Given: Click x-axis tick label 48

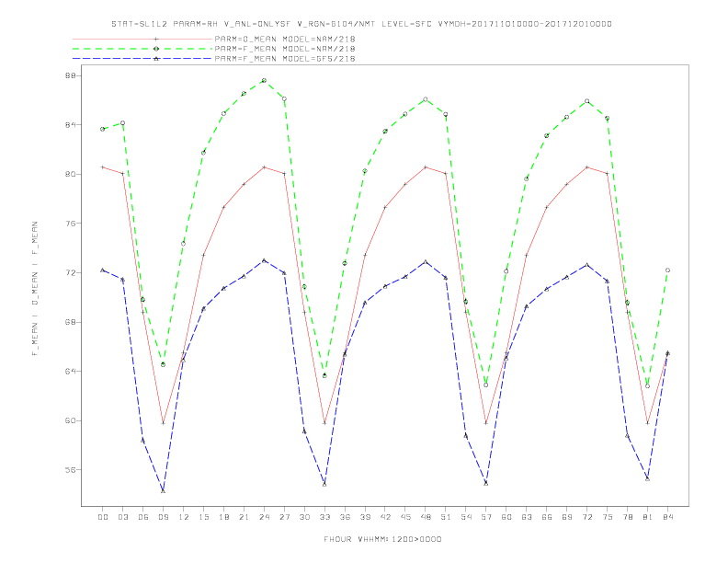Looking at the screenshot, I should click(x=426, y=517).
